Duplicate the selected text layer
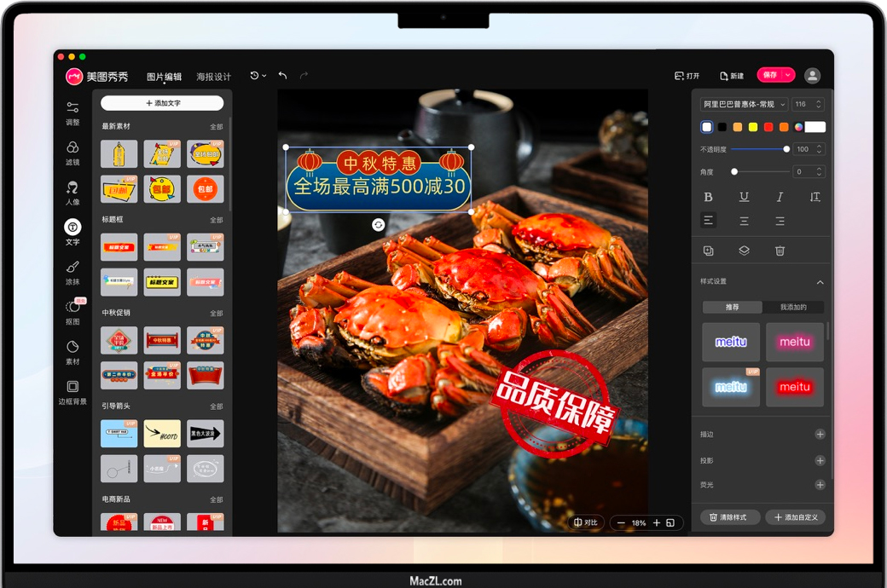 point(708,251)
